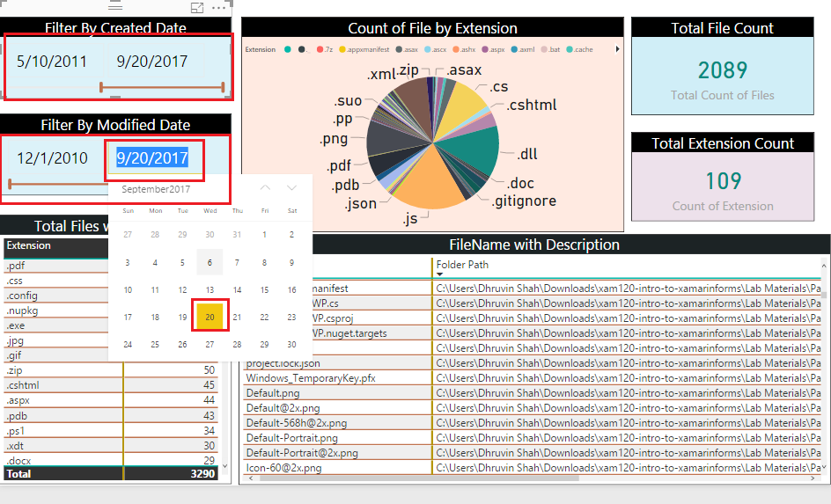Click the Created Date slider's right handle
Image resolution: width=831 pixels, height=504 pixels.
[223, 87]
